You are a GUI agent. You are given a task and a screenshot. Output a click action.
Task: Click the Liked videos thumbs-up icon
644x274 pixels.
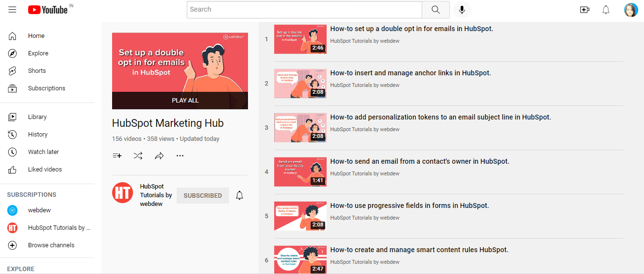click(12, 170)
